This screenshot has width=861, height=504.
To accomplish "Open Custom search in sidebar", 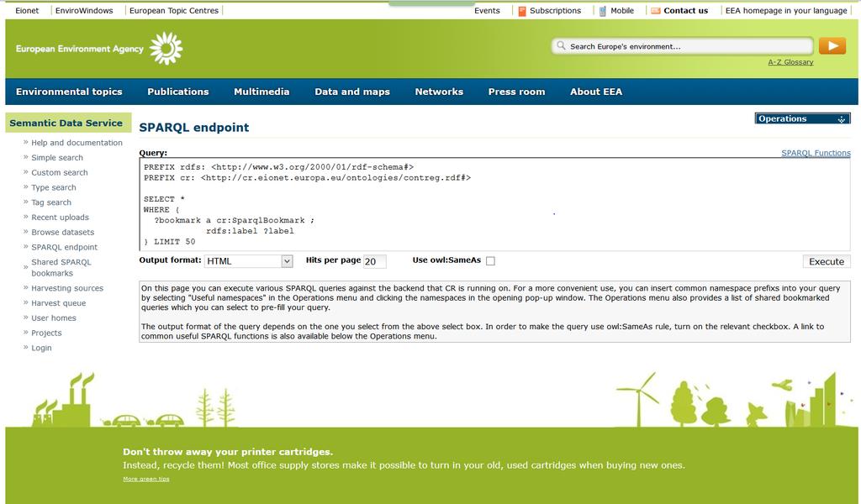I will (x=60, y=172).
